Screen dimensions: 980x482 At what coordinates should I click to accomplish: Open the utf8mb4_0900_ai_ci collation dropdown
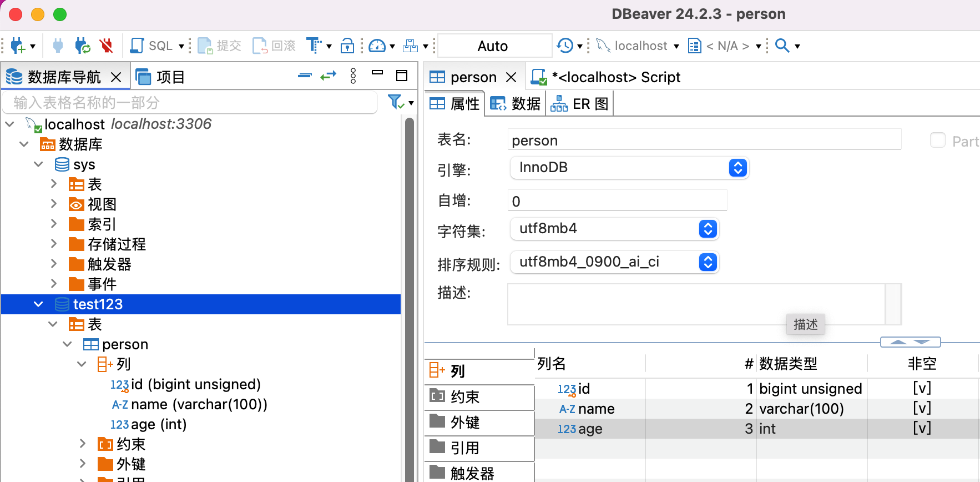point(614,262)
